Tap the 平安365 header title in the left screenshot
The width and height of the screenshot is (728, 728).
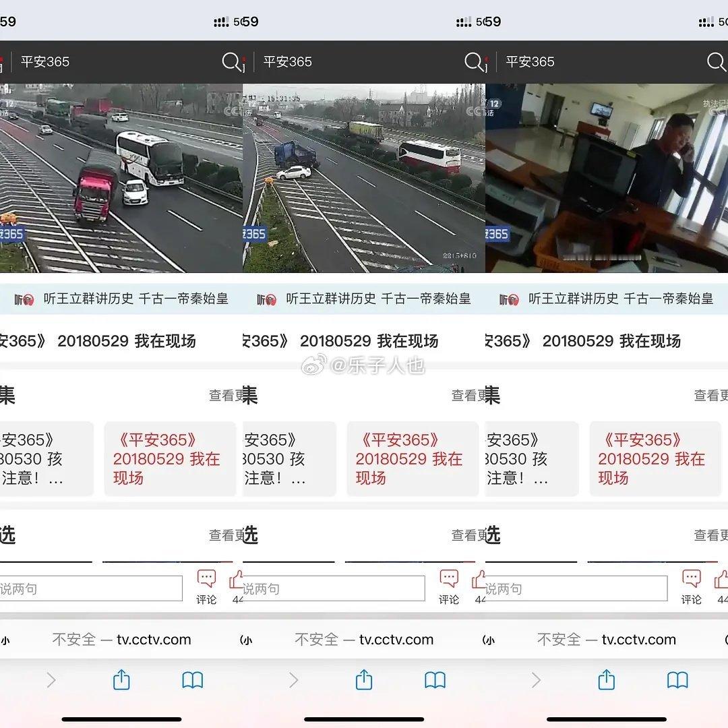pyautogui.click(x=45, y=62)
